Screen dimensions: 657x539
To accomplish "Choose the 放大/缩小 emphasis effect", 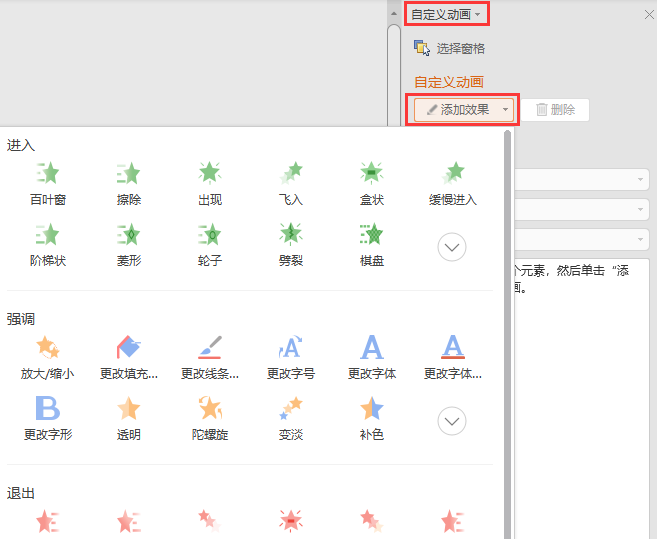I will 47,357.
